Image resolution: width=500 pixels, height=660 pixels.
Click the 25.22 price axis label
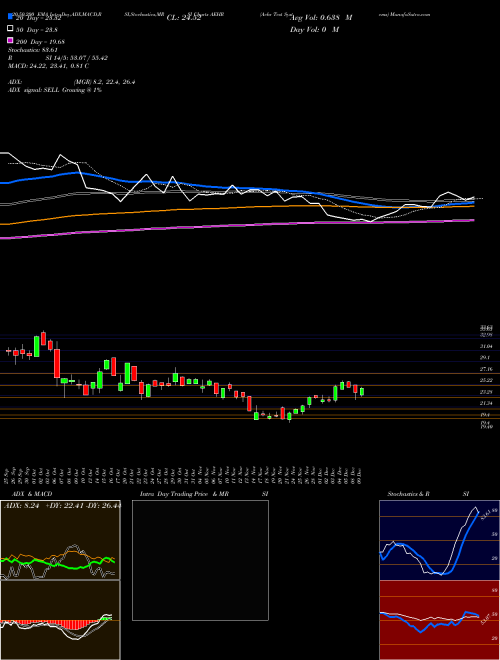(487, 380)
